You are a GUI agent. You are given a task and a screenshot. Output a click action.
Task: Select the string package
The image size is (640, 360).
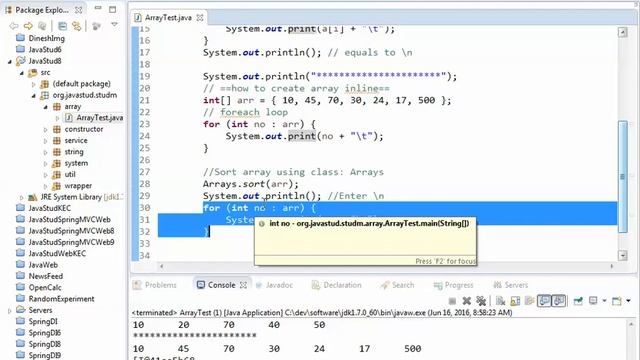click(68, 152)
